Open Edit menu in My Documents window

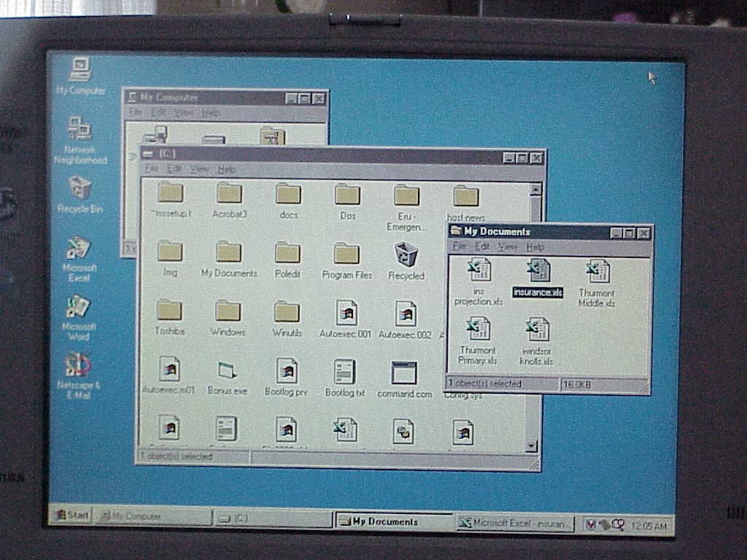482,246
